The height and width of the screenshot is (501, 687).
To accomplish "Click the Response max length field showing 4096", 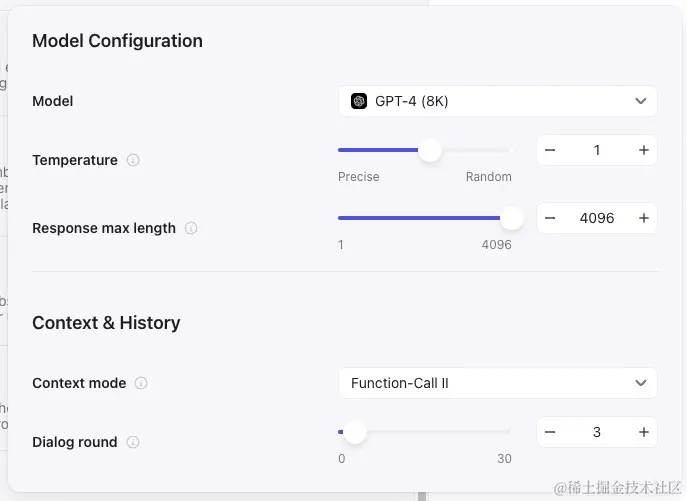I will click(x=597, y=218).
